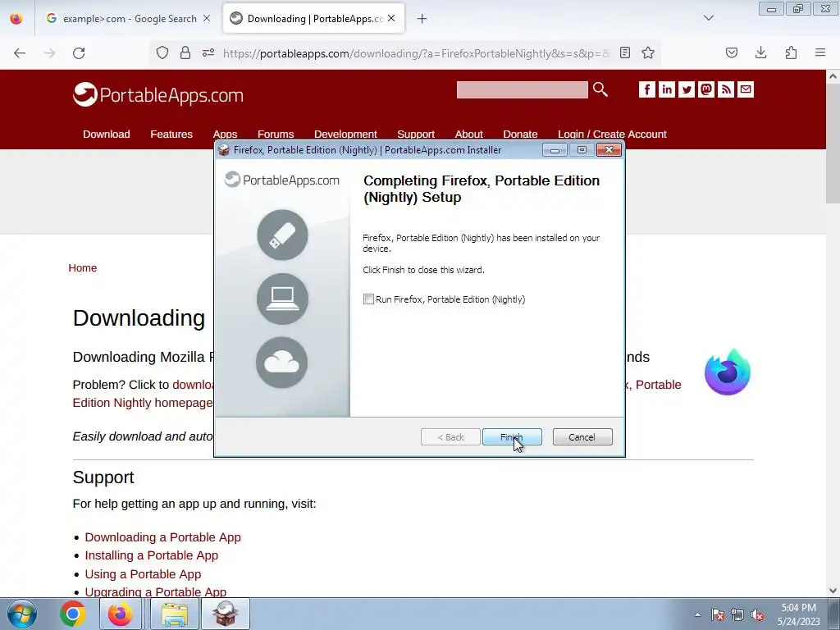The image size is (840, 630).
Task: Minimize the PortableApps installer dialog
Action: (555, 150)
